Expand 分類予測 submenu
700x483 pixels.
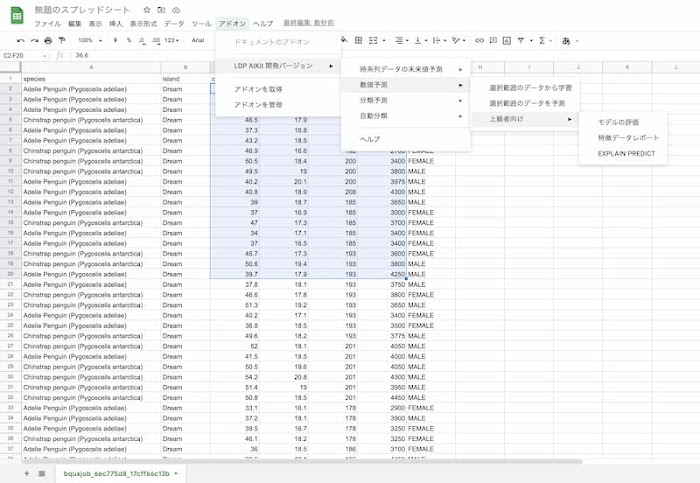point(405,100)
